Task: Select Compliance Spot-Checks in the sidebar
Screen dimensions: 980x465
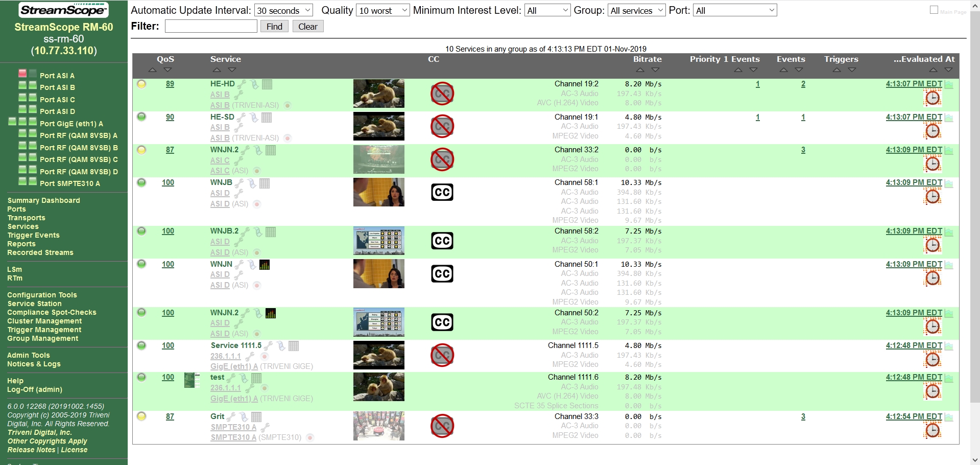Action: point(52,312)
